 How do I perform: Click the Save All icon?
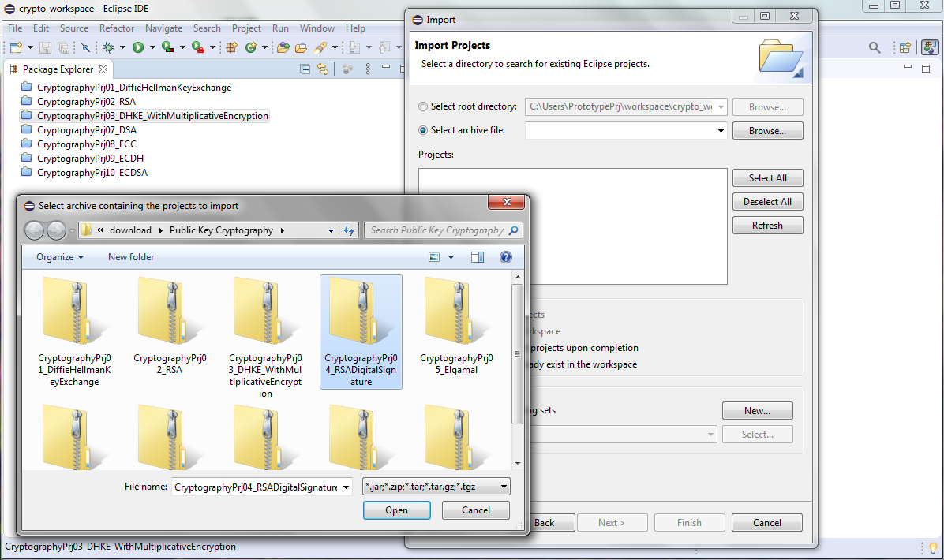pyautogui.click(x=62, y=47)
